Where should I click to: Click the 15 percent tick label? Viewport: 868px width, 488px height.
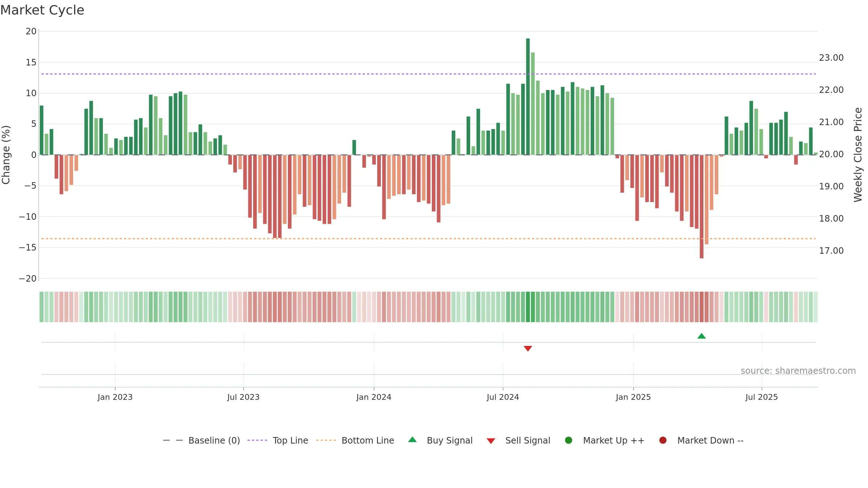(x=31, y=63)
